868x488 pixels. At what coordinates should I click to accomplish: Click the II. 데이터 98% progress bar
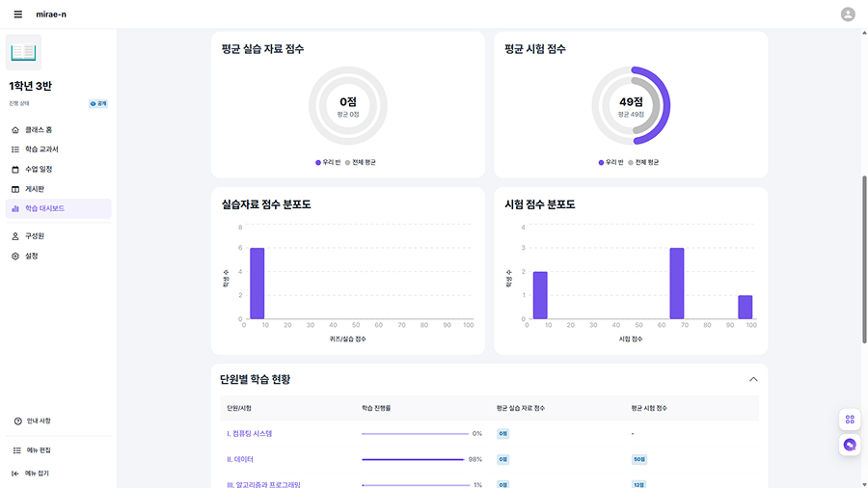(x=413, y=459)
